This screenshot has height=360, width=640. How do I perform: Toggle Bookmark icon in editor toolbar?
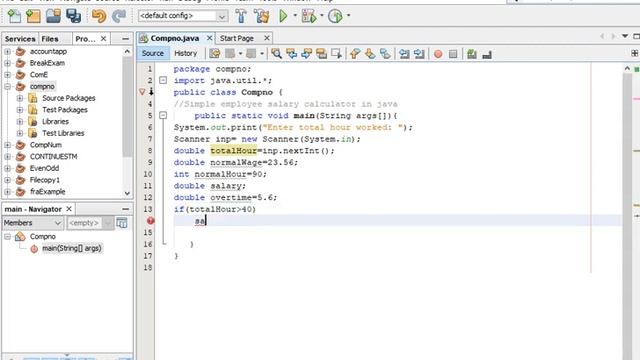pos(385,53)
